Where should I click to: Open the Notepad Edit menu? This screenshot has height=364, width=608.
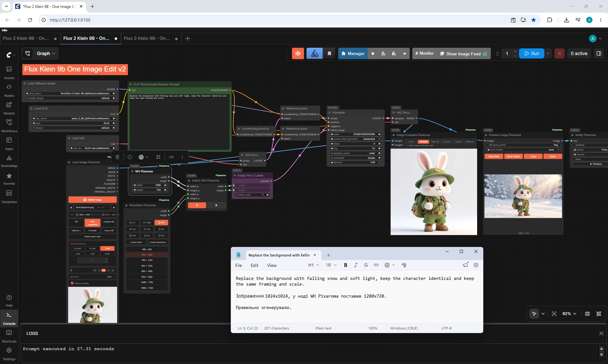[254, 265]
